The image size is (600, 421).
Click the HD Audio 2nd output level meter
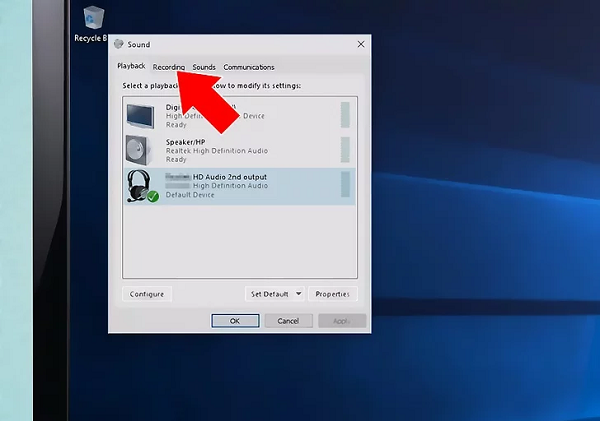coord(346,185)
